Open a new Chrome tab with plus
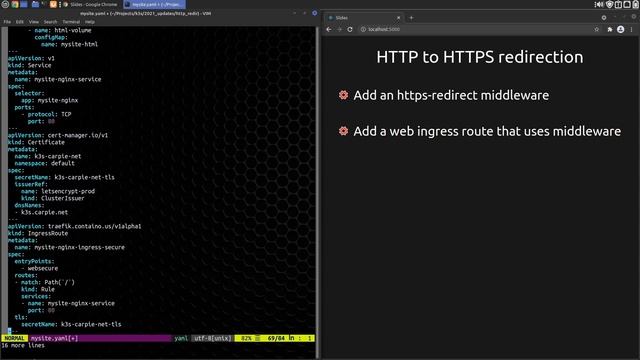The height and width of the screenshot is (360, 640). tap(411, 18)
